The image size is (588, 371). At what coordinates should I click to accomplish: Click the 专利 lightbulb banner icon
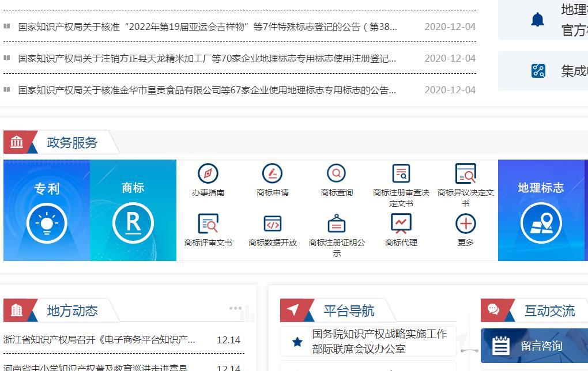click(x=47, y=223)
